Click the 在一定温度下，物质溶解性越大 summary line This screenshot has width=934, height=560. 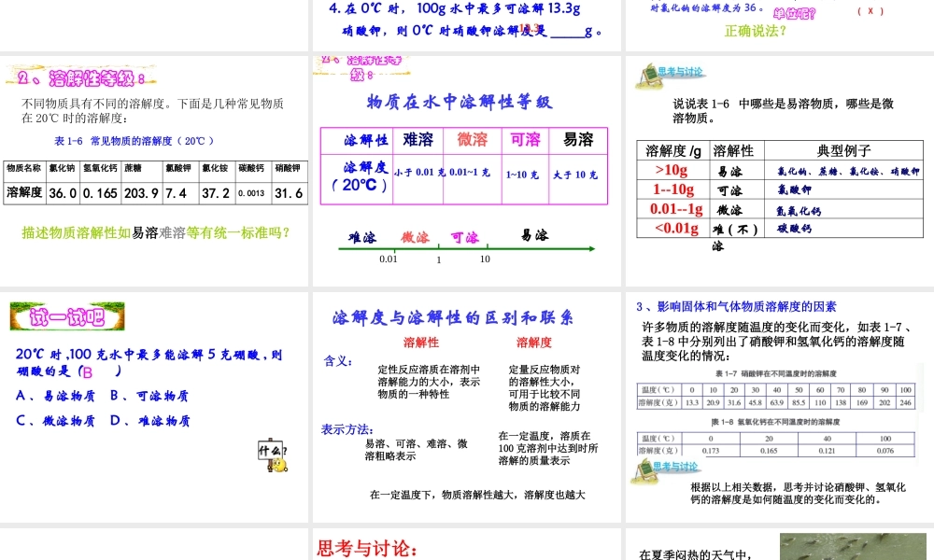(477, 495)
